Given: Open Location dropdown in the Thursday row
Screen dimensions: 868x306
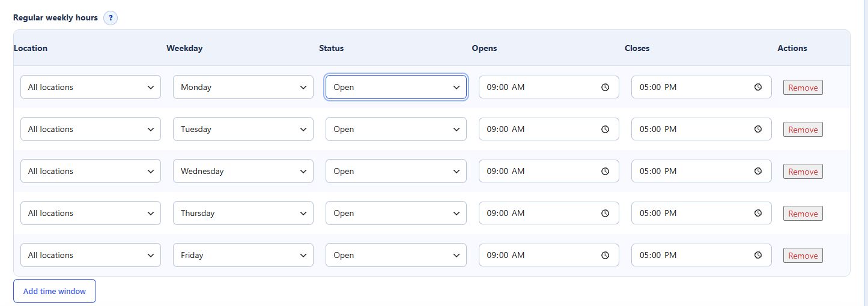Looking at the screenshot, I should click(91, 213).
